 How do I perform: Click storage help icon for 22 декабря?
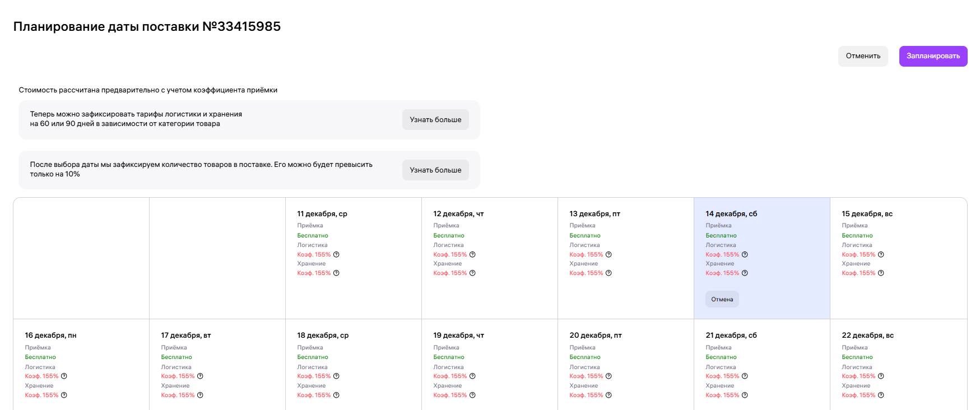click(881, 395)
